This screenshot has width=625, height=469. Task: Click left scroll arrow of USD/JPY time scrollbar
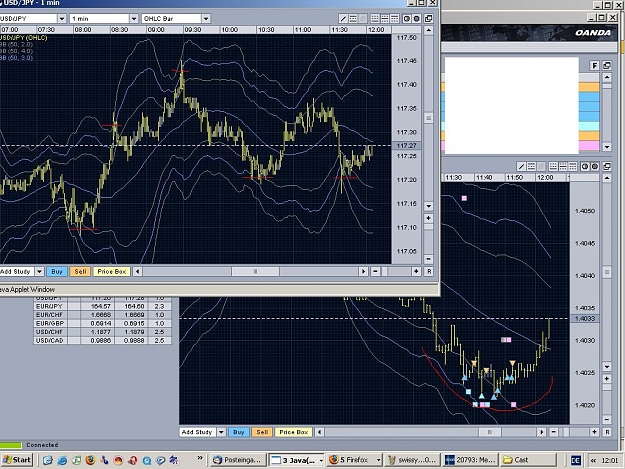click(x=138, y=272)
